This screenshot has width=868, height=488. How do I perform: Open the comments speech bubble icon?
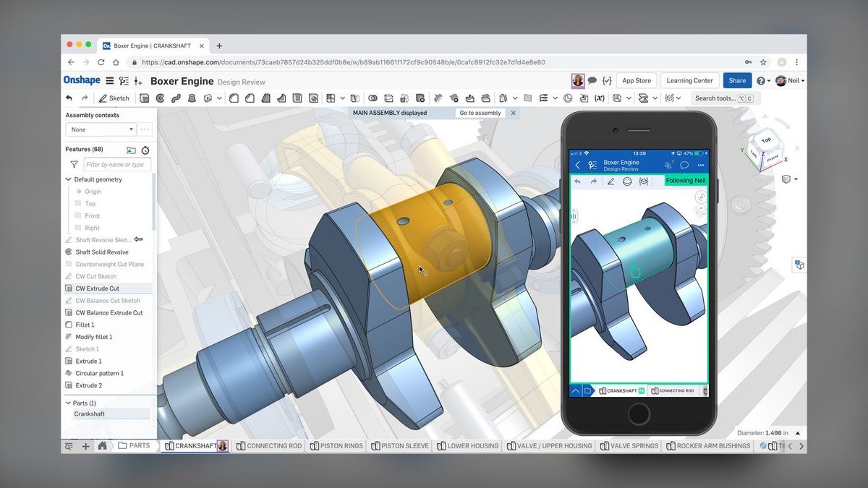[592, 80]
